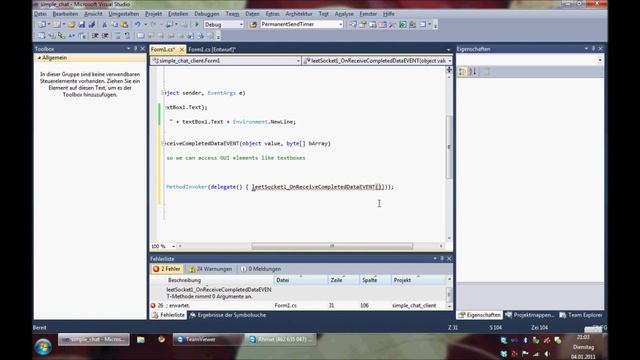Viewport: 640px width, 360px height.
Task: Click the Comment Out Selection icon
Action: pos(118,36)
